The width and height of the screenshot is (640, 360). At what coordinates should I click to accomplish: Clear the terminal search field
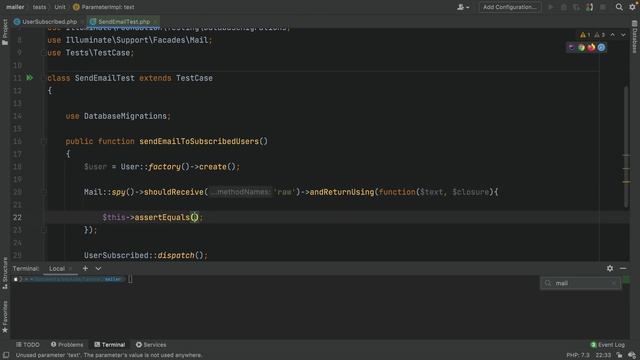tap(614, 283)
